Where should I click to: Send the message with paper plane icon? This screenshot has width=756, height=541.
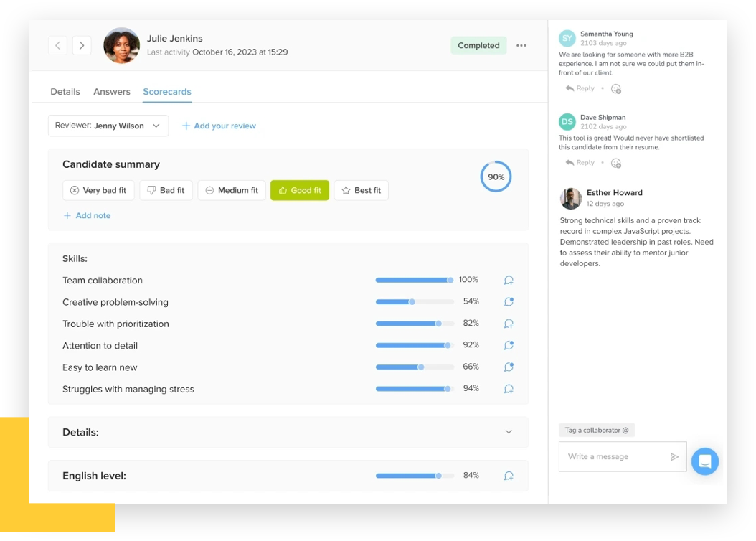pyautogui.click(x=674, y=456)
